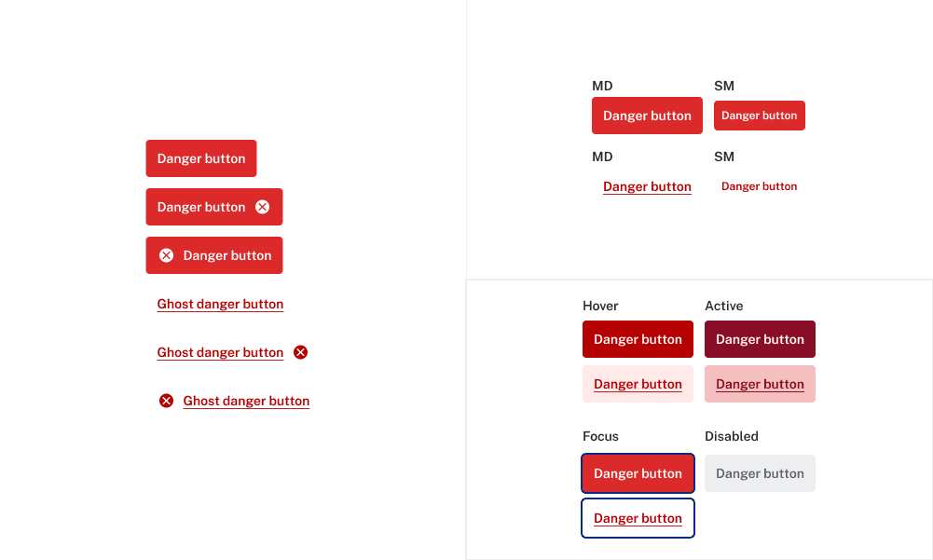Open the first Ghost danger button link
Image resolution: width=933 pixels, height=560 pixels.
(x=220, y=304)
